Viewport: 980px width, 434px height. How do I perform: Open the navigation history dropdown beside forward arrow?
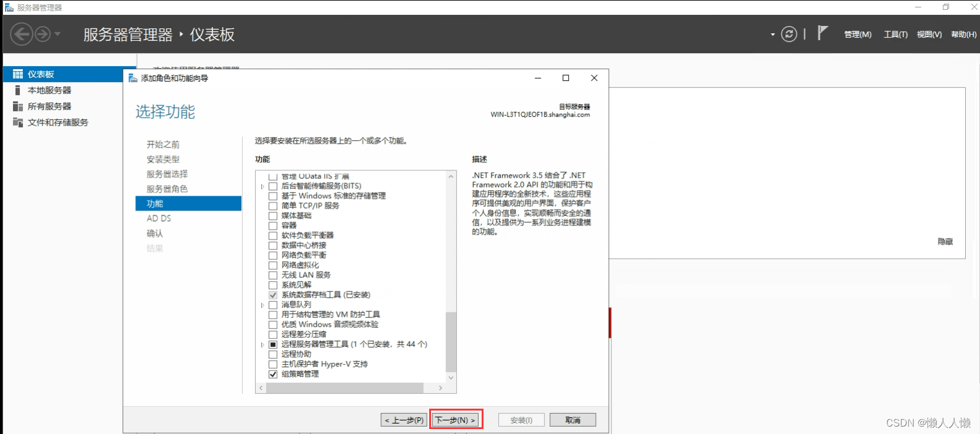(x=57, y=34)
